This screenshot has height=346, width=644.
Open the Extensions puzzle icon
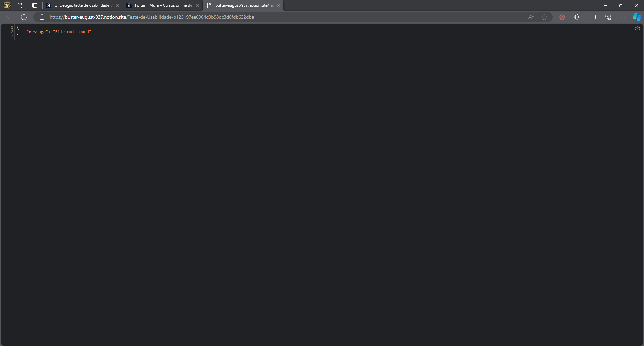[577, 17]
